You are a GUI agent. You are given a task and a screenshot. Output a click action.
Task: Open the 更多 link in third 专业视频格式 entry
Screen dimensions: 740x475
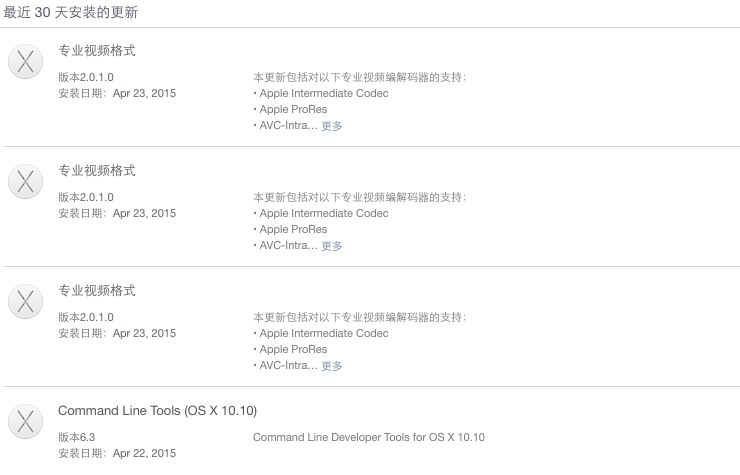(332, 366)
